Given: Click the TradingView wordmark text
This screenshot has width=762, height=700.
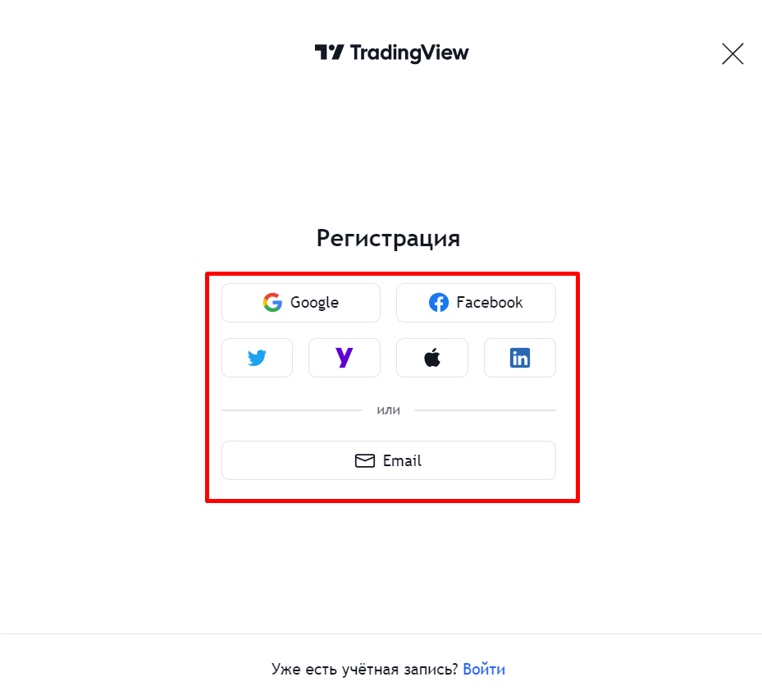Looking at the screenshot, I should pos(409,53).
